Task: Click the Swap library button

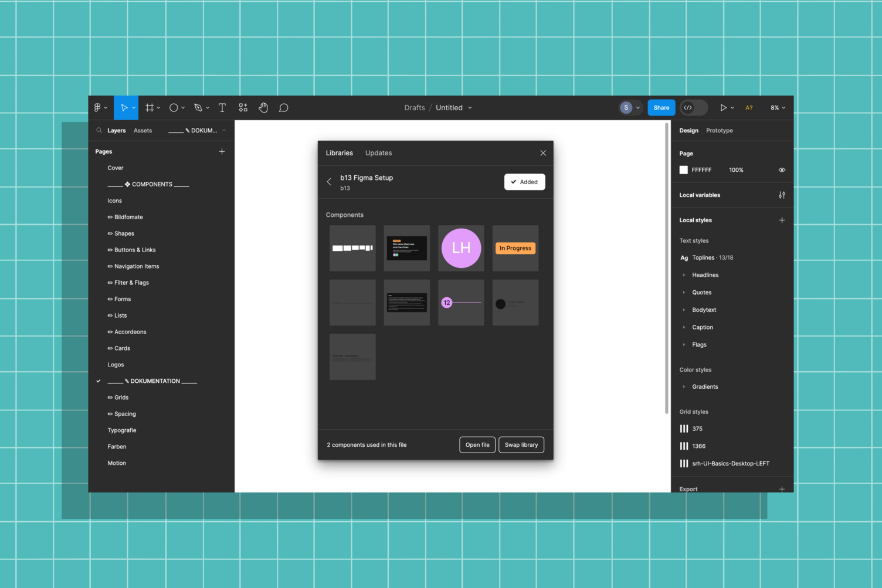Action: pyautogui.click(x=521, y=444)
